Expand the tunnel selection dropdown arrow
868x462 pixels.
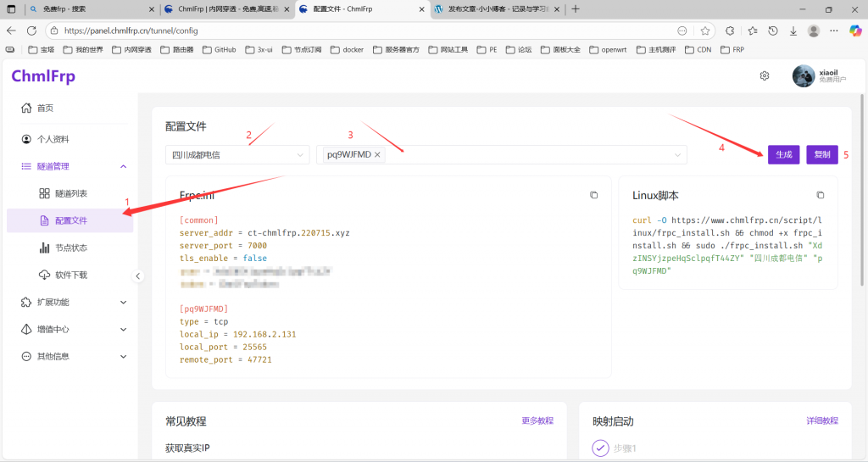point(677,155)
